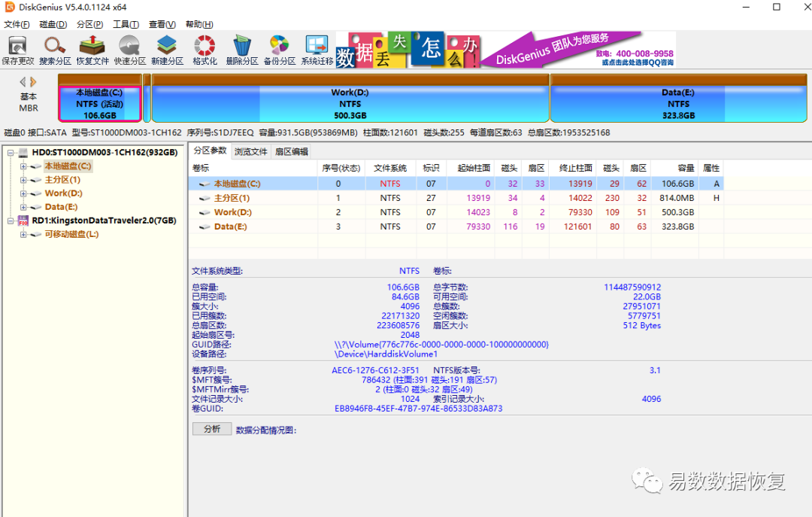Click the 起始柱面 column header
812x517 pixels.
click(471, 168)
